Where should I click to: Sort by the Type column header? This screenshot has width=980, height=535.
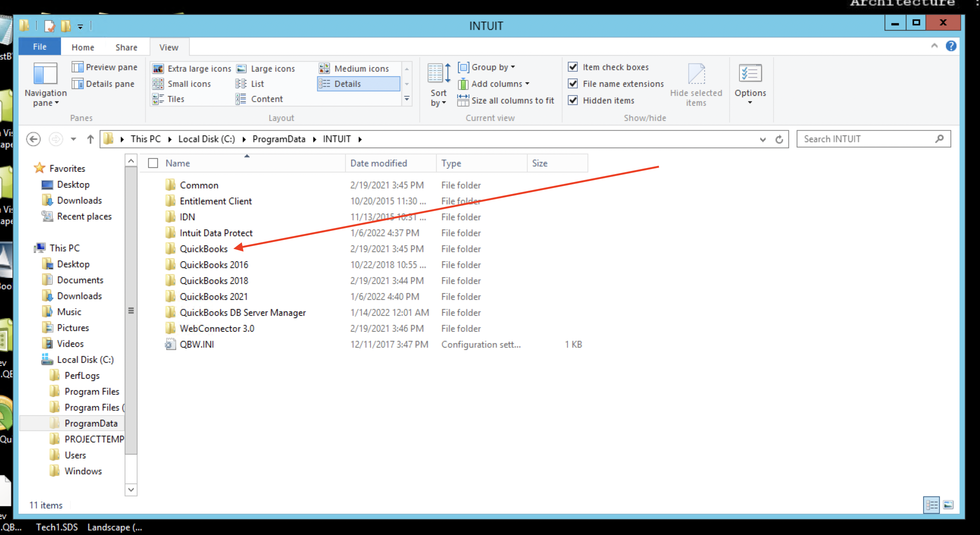coord(481,163)
